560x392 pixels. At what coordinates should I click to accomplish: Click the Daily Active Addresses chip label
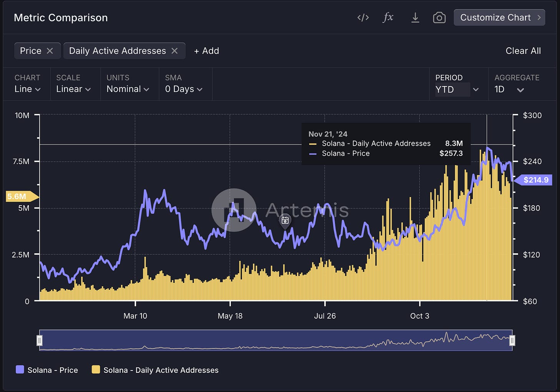pos(117,51)
